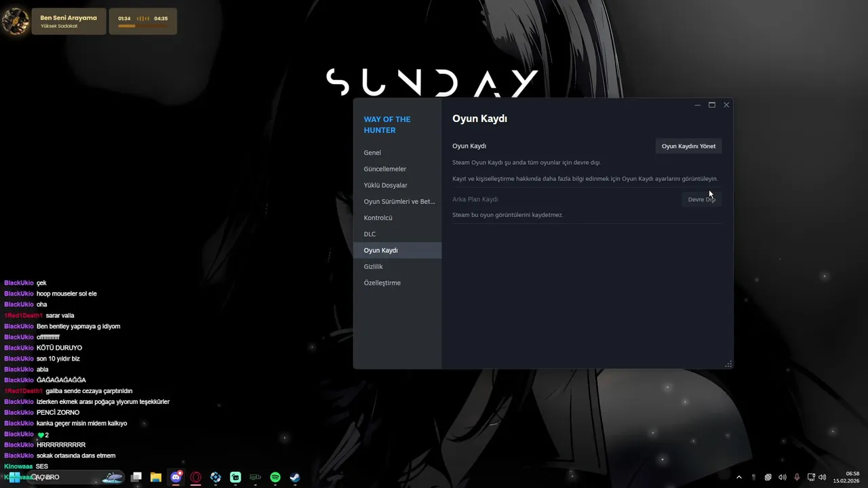868x488 pixels.
Task: Click chat message 'kanka geçer misin midem kalkıyo'
Action: 82,424
